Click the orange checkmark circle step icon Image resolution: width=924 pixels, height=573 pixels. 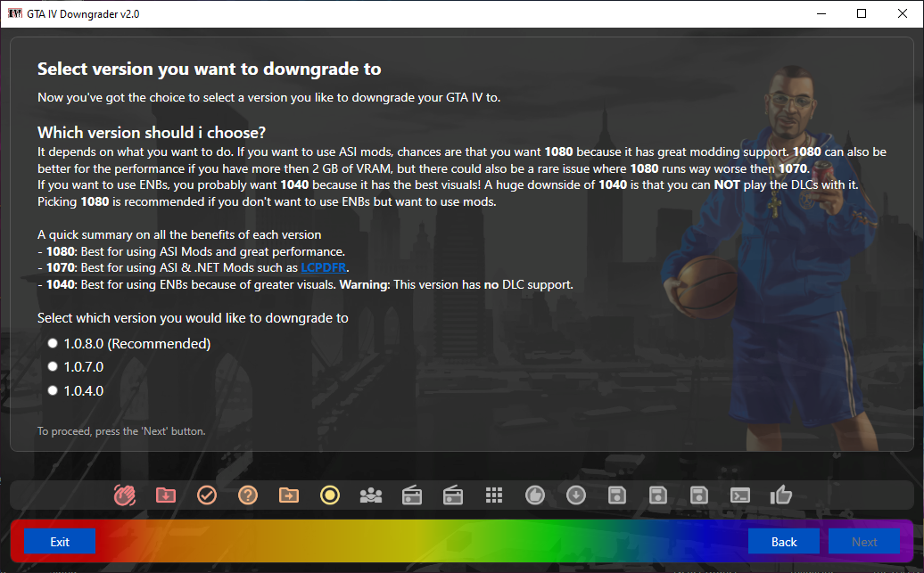[207, 495]
